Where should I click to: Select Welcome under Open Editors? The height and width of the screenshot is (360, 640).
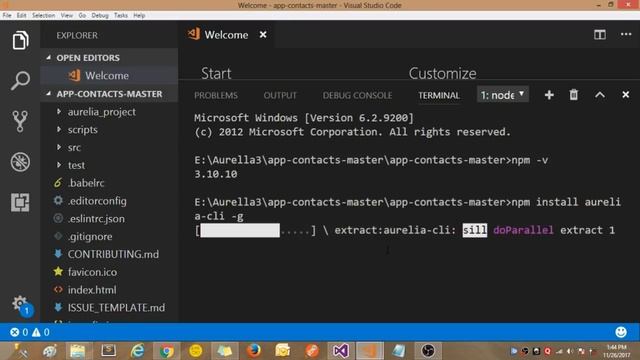[x=109, y=76]
